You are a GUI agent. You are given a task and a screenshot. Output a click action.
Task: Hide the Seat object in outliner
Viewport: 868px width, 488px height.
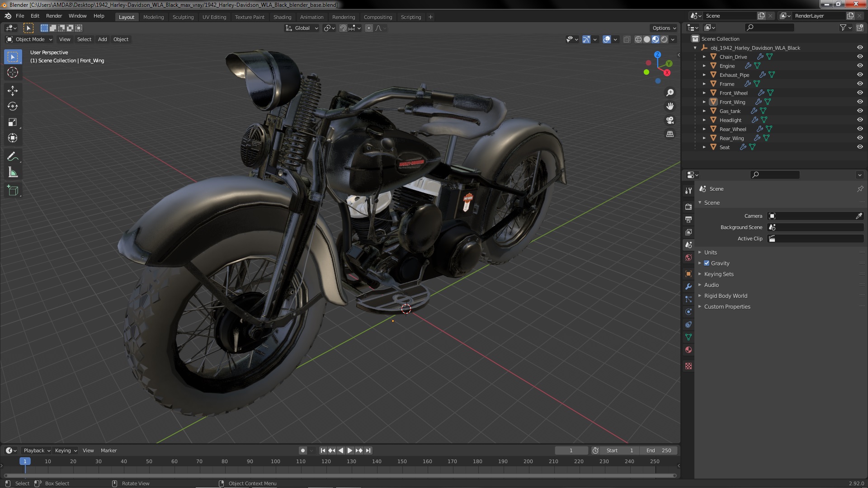[x=860, y=147]
